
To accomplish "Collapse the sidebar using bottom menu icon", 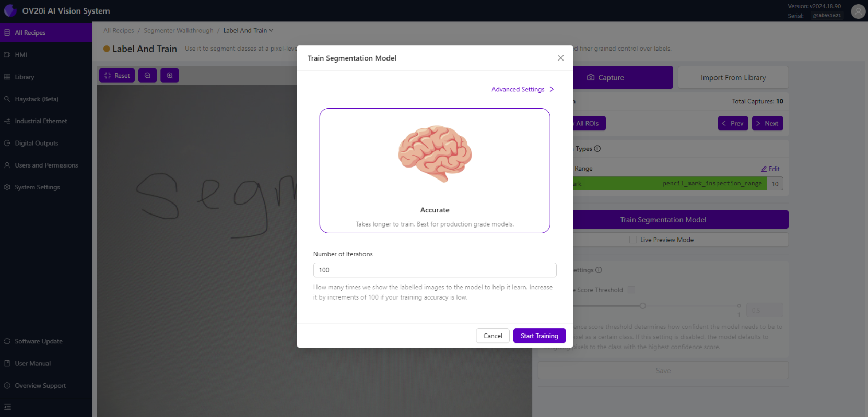I will click(7, 407).
